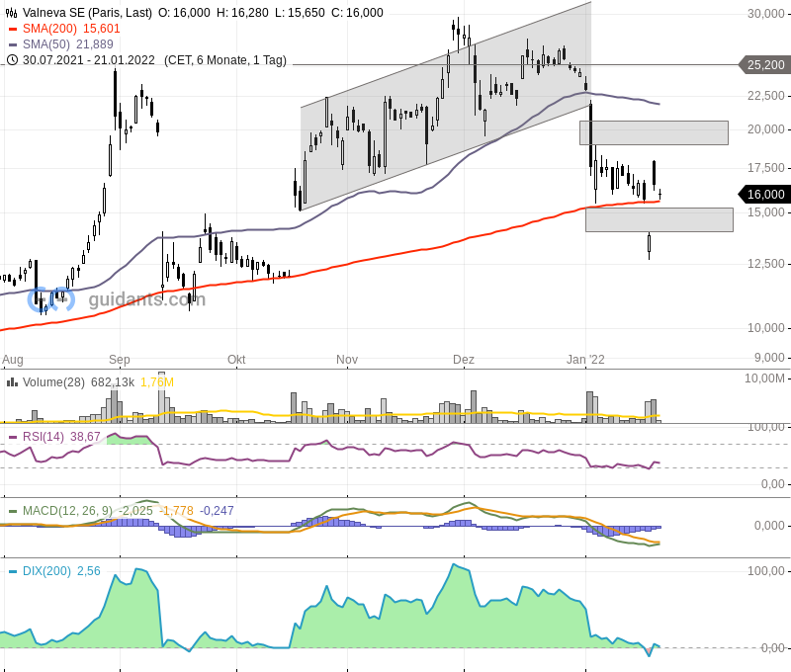Screen dimensions: 791x672
Task: Click the 9,000 price axis label
Action: pyautogui.click(x=769, y=358)
